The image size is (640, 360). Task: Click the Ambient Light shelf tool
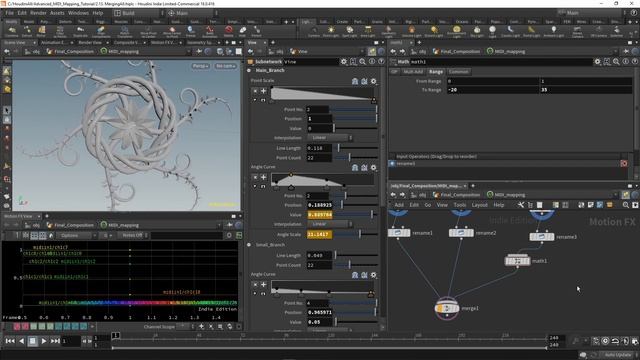[553, 32]
